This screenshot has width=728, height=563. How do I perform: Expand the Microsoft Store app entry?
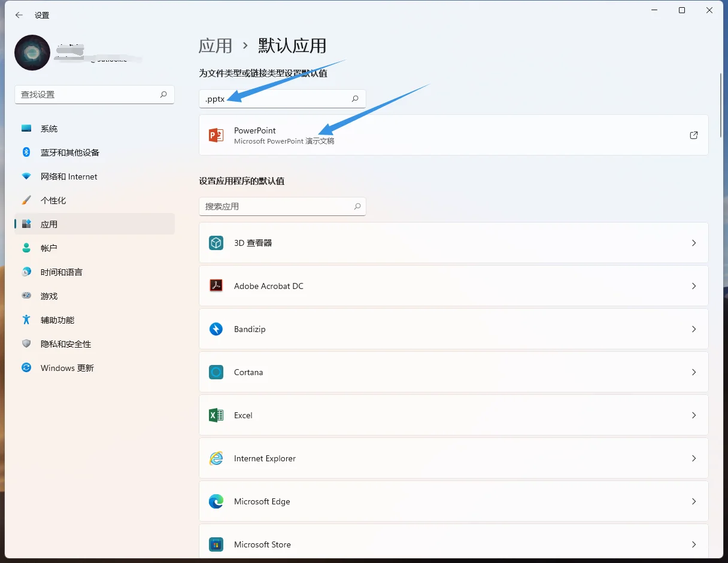coord(693,544)
